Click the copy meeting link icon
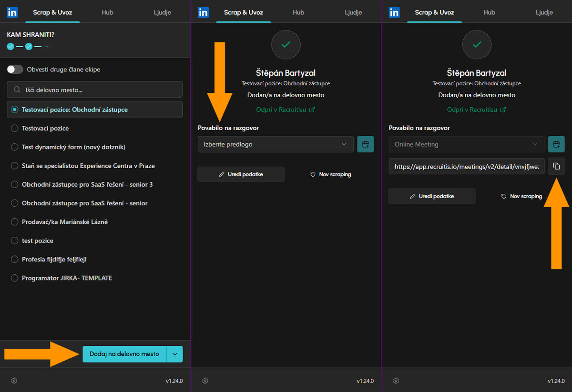The width and height of the screenshot is (572, 392). 556,166
